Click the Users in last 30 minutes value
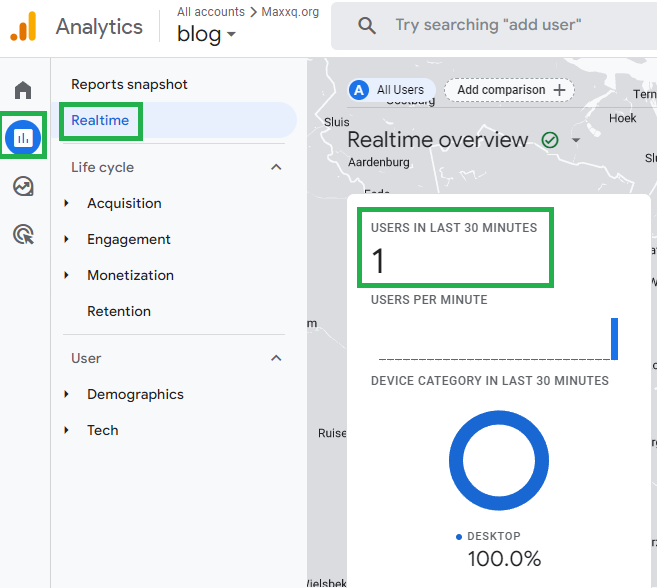This screenshot has width=657, height=588. click(x=378, y=261)
